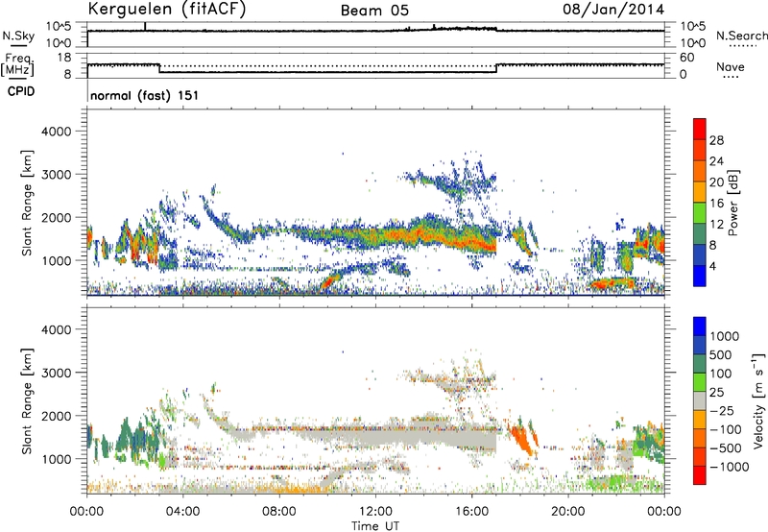Click the "N.Search" legend label
768x532 pixels.
741,36
